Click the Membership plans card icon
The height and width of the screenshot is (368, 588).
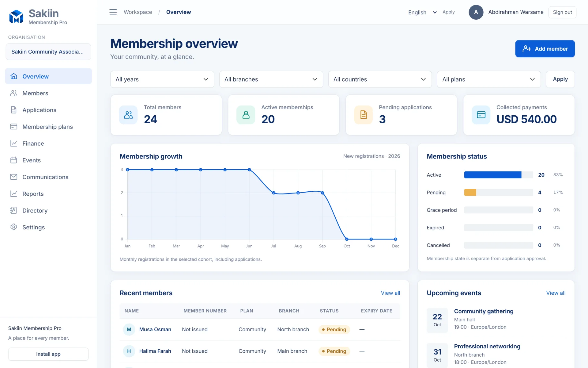[14, 127]
